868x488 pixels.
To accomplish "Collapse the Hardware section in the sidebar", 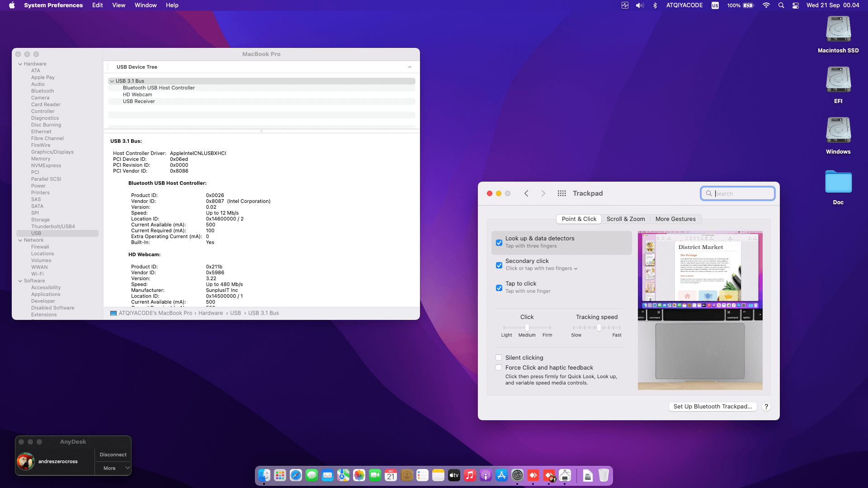I will point(20,64).
